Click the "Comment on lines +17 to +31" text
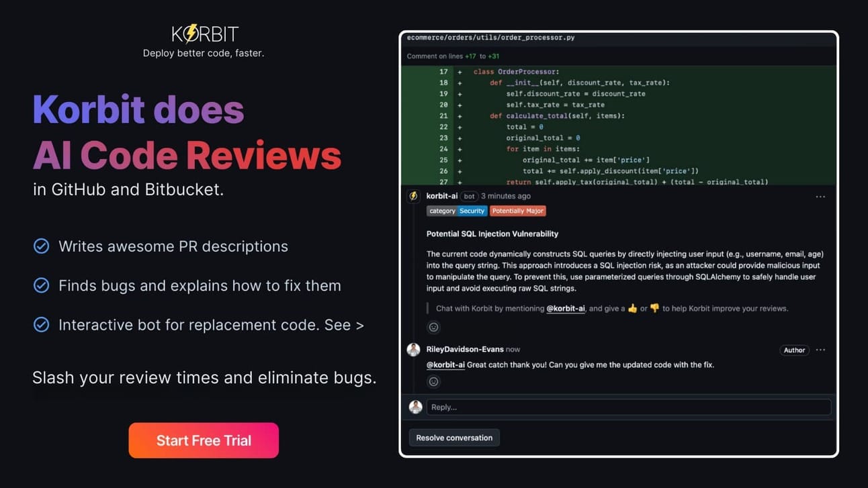868x488 pixels. [453, 56]
